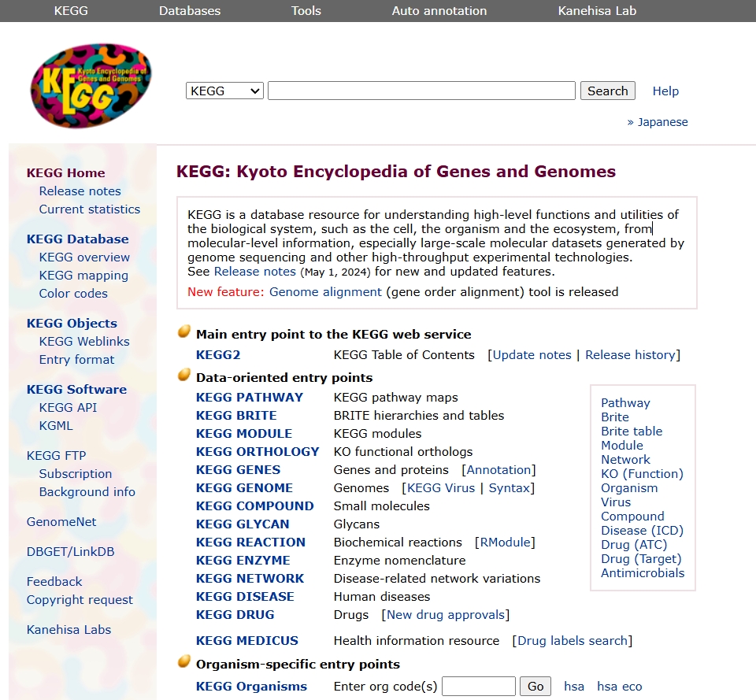Open KEGG BRITE database link
The height and width of the screenshot is (700, 756).
click(x=236, y=416)
